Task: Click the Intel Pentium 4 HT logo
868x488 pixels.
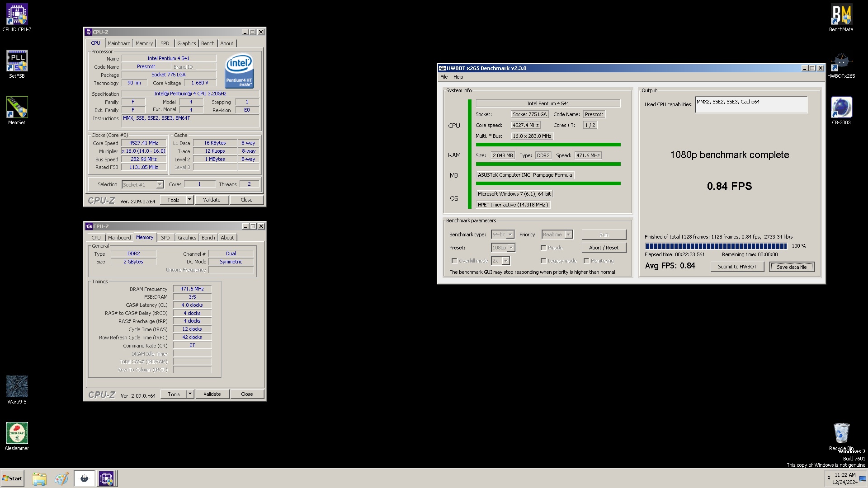Action: pyautogui.click(x=239, y=71)
